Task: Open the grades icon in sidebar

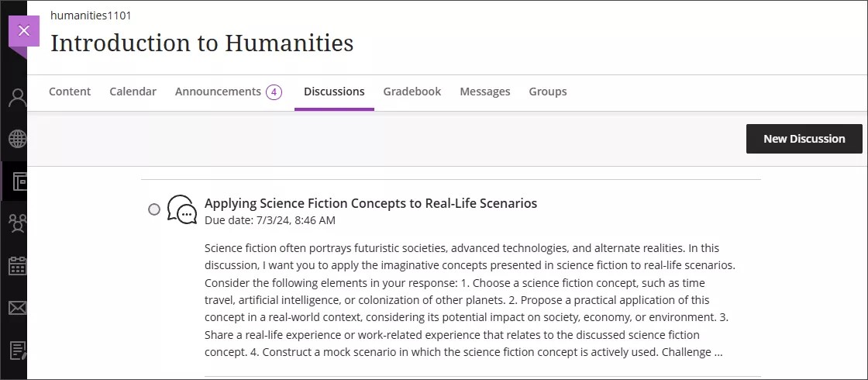Action: click(x=17, y=351)
